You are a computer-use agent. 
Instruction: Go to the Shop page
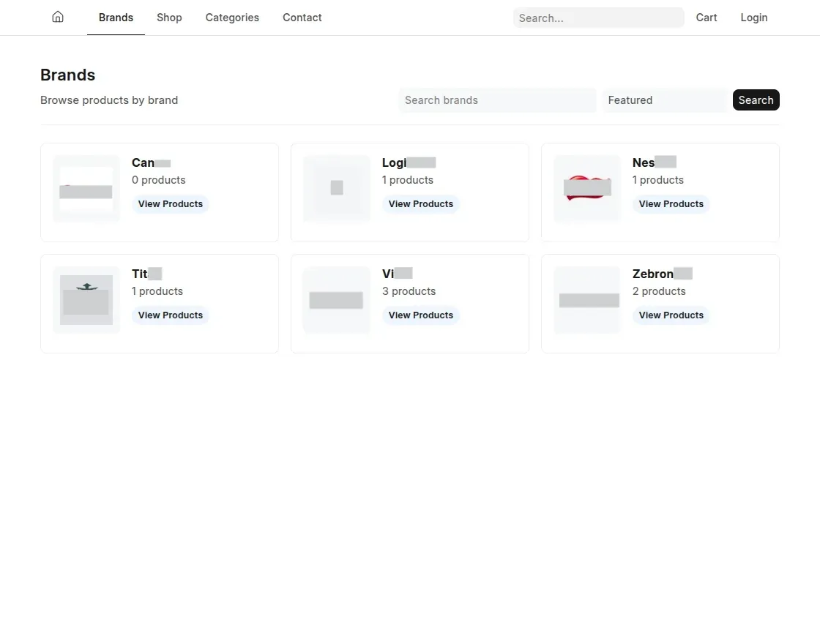[x=169, y=18]
